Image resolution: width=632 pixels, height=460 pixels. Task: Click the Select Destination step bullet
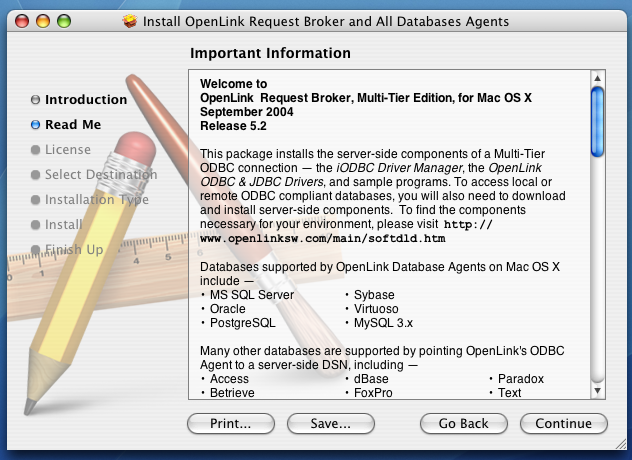(x=35, y=175)
